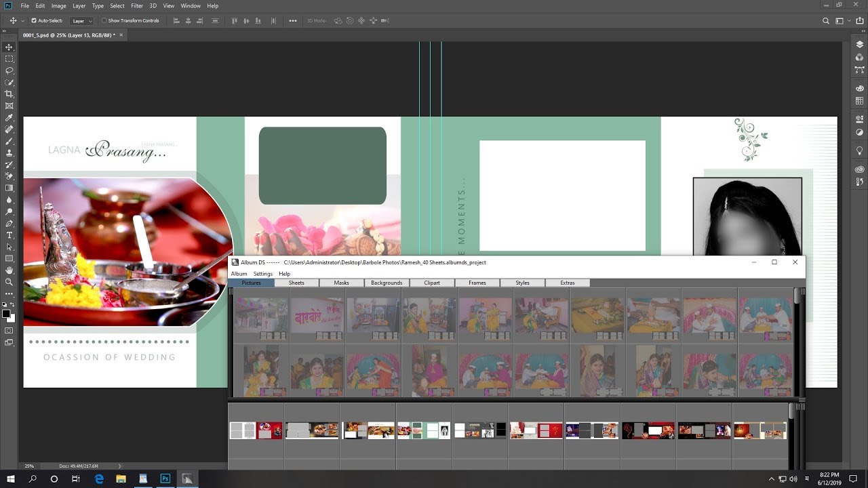Open the Layers panel icon
Image resolution: width=868 pixels, height=488 pixels.
860,45
